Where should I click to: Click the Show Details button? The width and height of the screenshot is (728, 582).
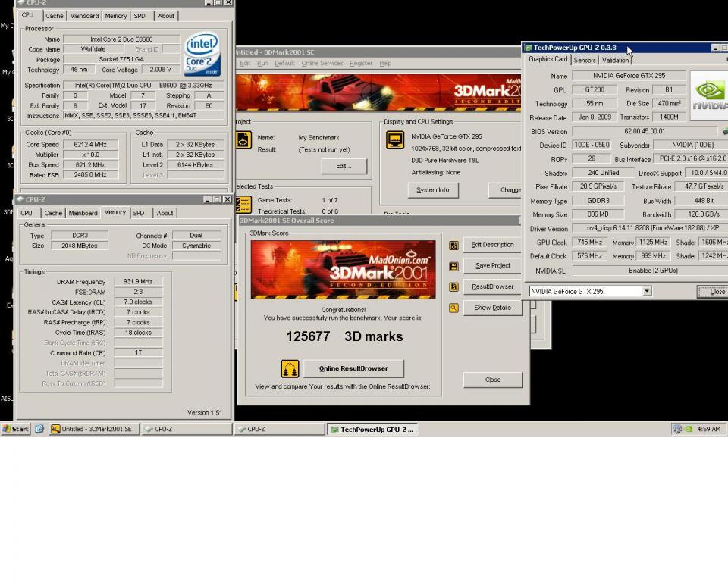pos(493,308)
